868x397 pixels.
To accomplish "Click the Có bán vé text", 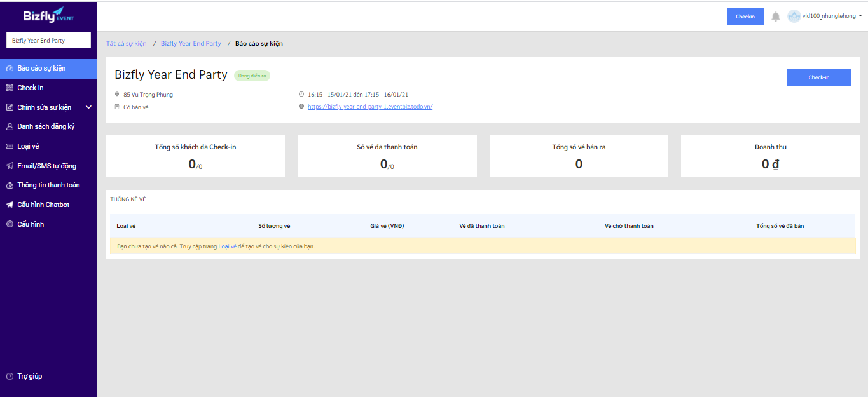I will 136,107.
